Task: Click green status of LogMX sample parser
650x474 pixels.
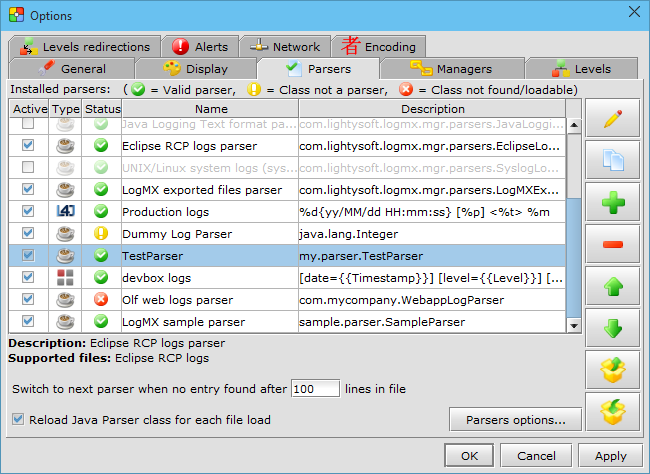Action: [x=101, y=321]
